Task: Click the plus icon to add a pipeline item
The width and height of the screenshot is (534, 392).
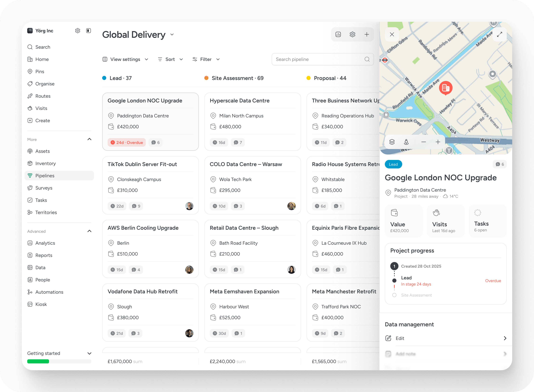Action: (367, 34)
